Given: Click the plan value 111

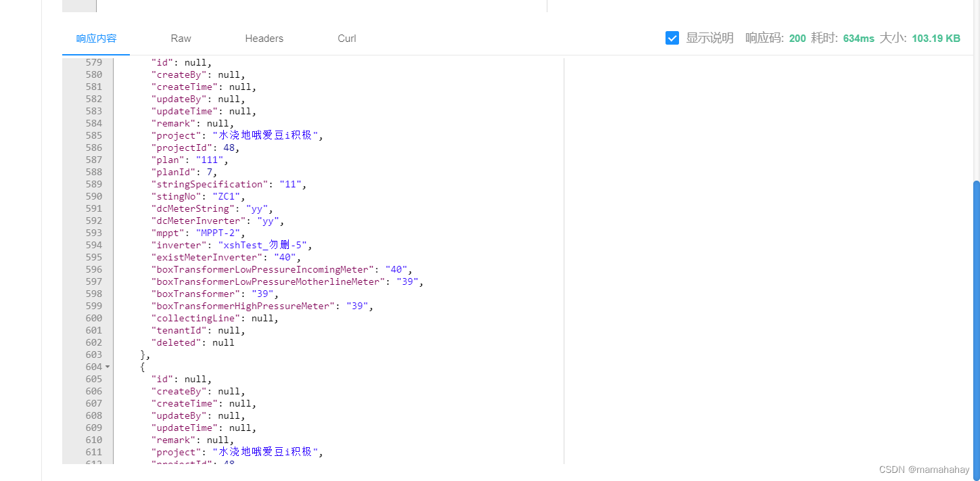Looking at the screenshot, I should [x=210, y=160].
